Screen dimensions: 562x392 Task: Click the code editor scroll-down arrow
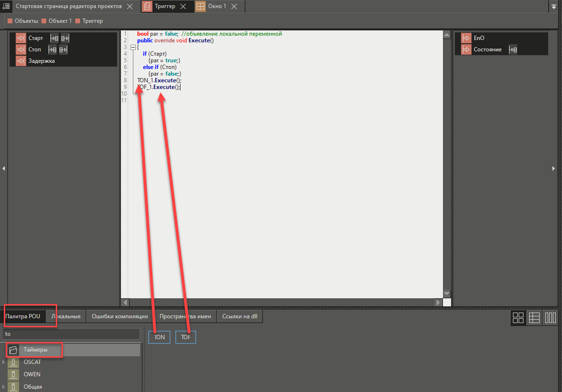pyautogui.click(x=446, y=294)
